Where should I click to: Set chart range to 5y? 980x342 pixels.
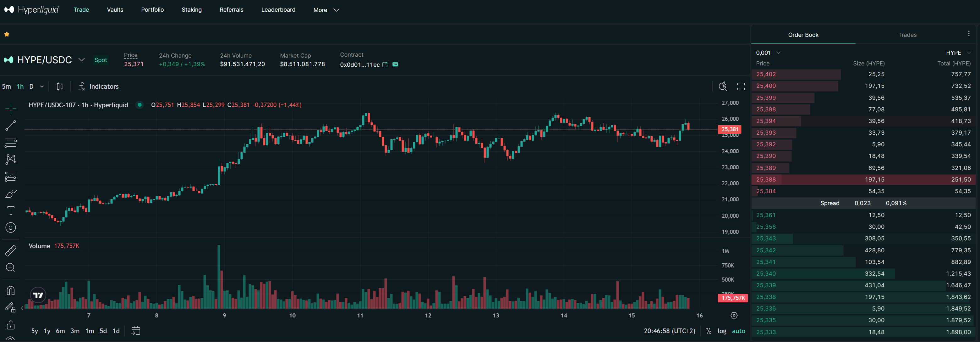pyautogui.click(x=35, y=331)
